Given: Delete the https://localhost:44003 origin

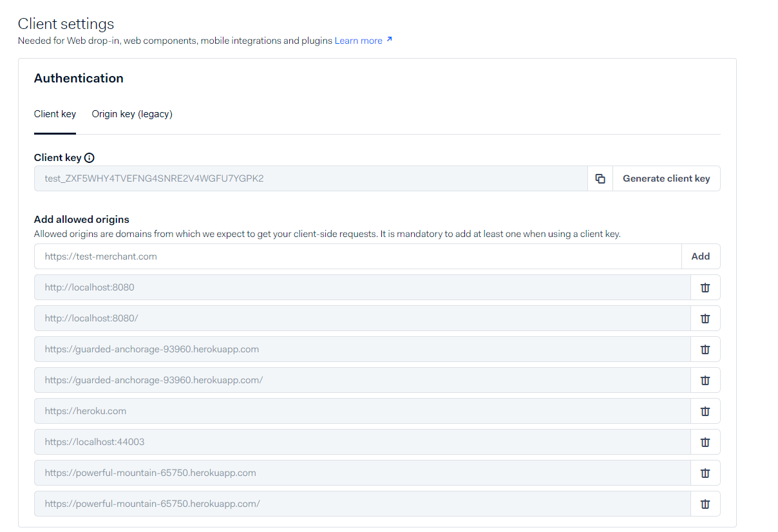Looking at the screenshot, I should pyautogui.click(x=705, y=442).
